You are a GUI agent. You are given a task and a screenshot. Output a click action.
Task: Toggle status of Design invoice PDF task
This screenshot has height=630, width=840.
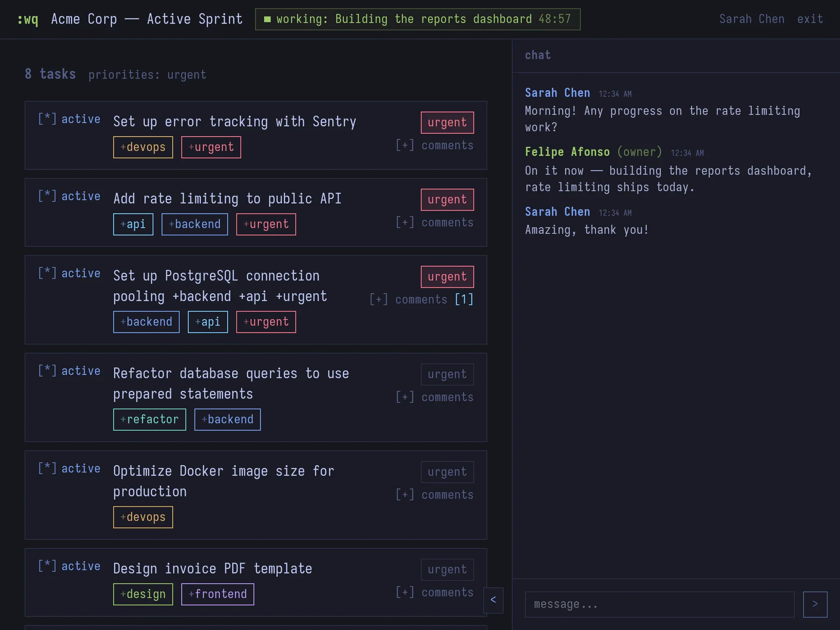tap(69, 566)
